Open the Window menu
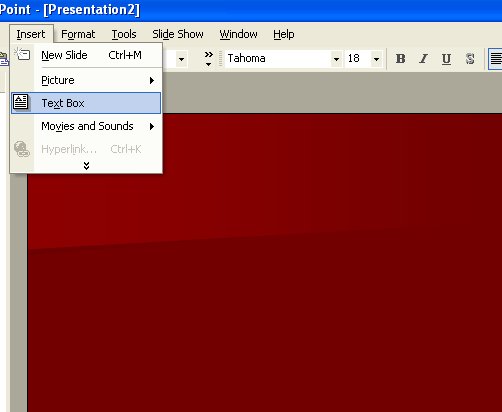Image resolution: width=502 pixels, height=412 pixels. 238,34
